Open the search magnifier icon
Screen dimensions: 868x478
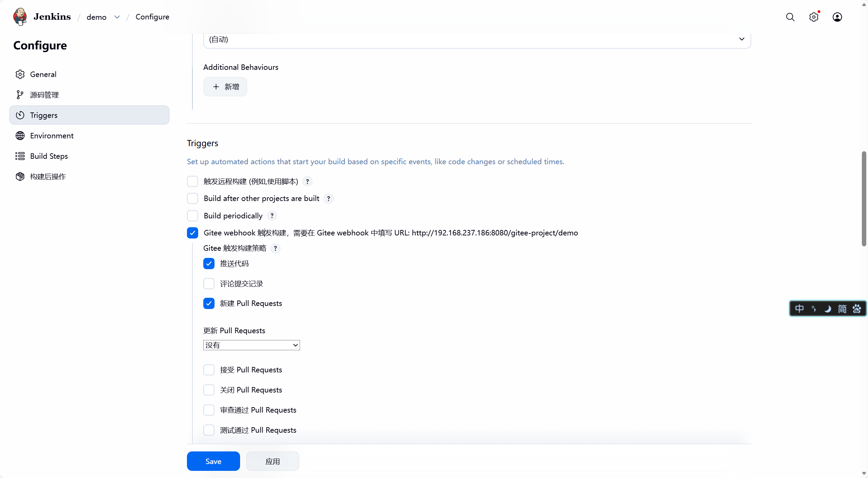790,17
